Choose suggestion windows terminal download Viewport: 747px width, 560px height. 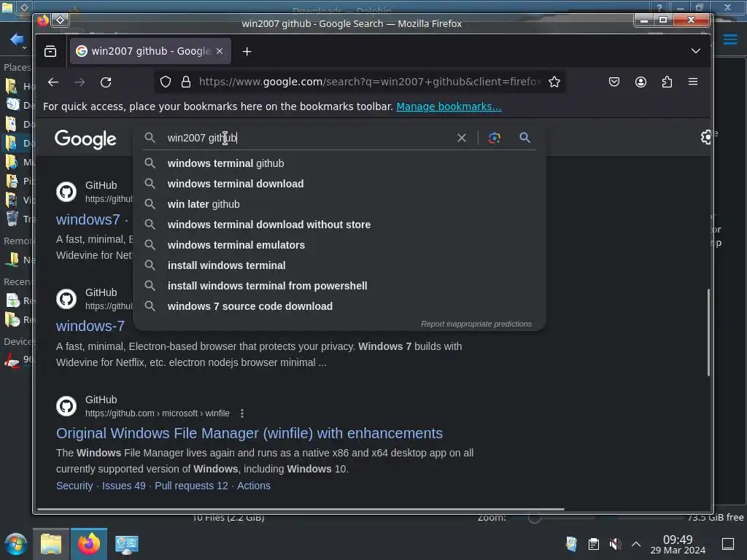coord(339,184)
